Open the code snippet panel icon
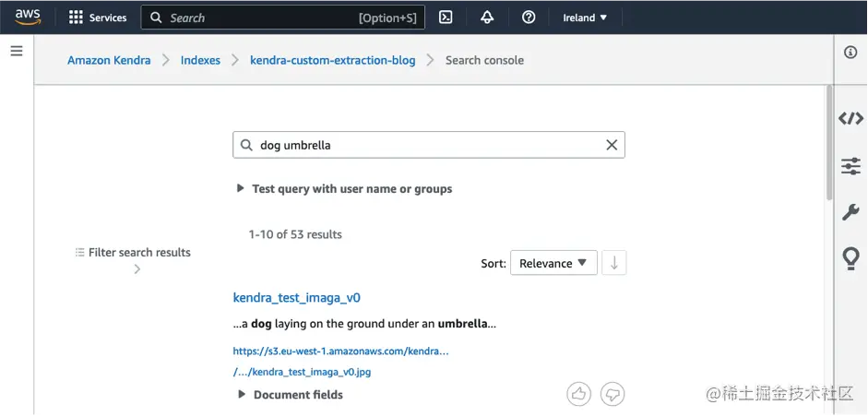868x417 pixels. [x=850, y=118]
